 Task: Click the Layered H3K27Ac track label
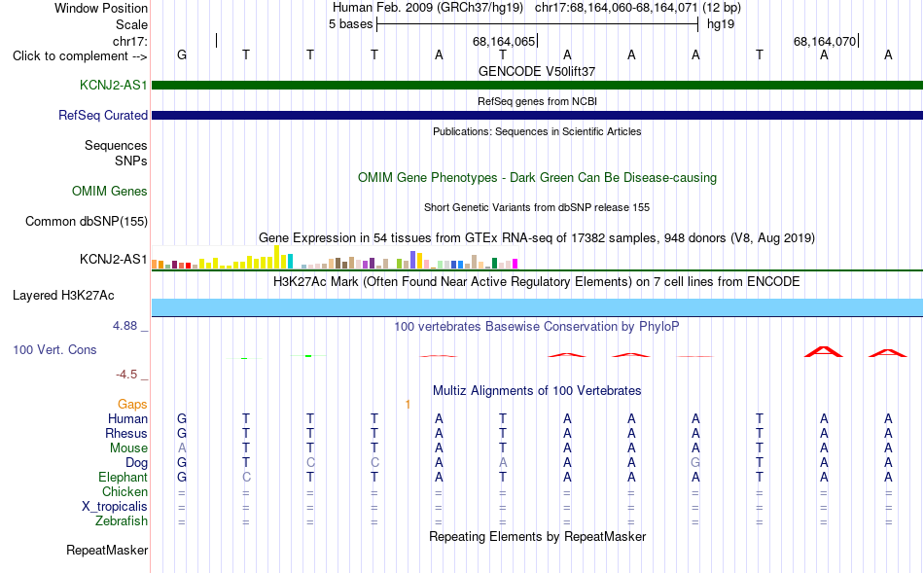click(x=63, y=296)
